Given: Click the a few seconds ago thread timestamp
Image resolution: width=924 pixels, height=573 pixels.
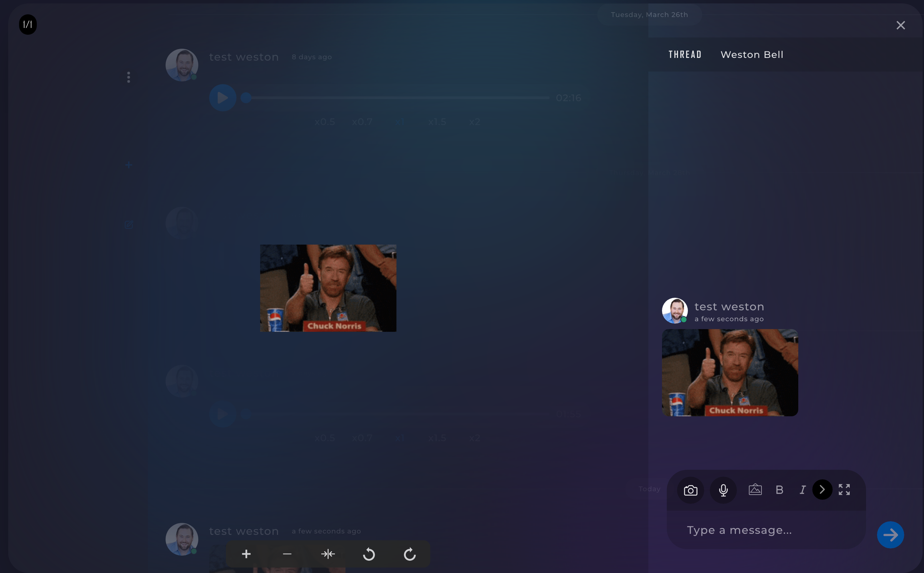Looking at the screenshot, I should coord(729,319).
